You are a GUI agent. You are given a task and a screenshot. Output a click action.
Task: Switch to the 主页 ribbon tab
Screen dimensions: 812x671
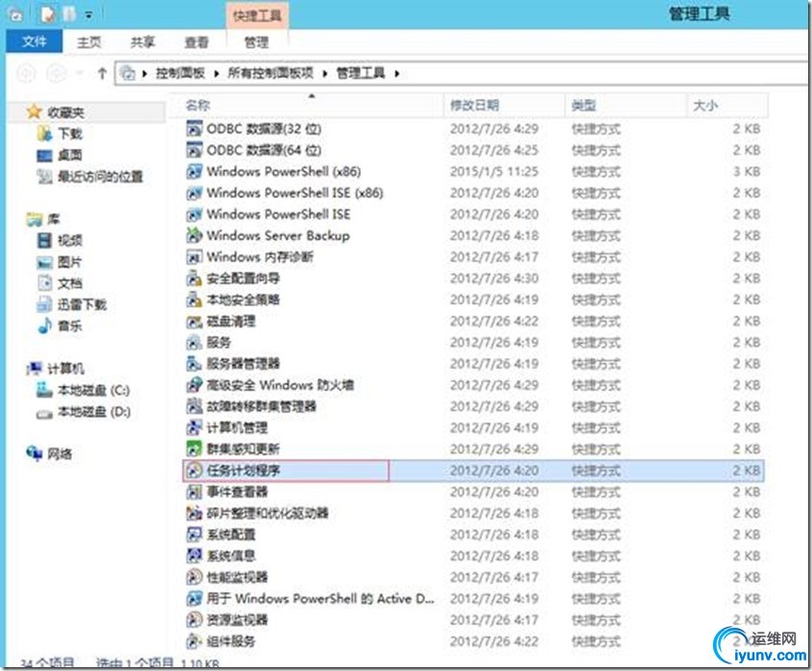point(89,42)
